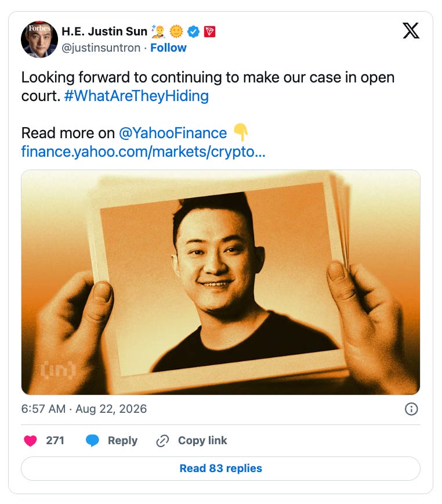
Task: Click the blue verified checkmark badge
Action: click(193, 31)
